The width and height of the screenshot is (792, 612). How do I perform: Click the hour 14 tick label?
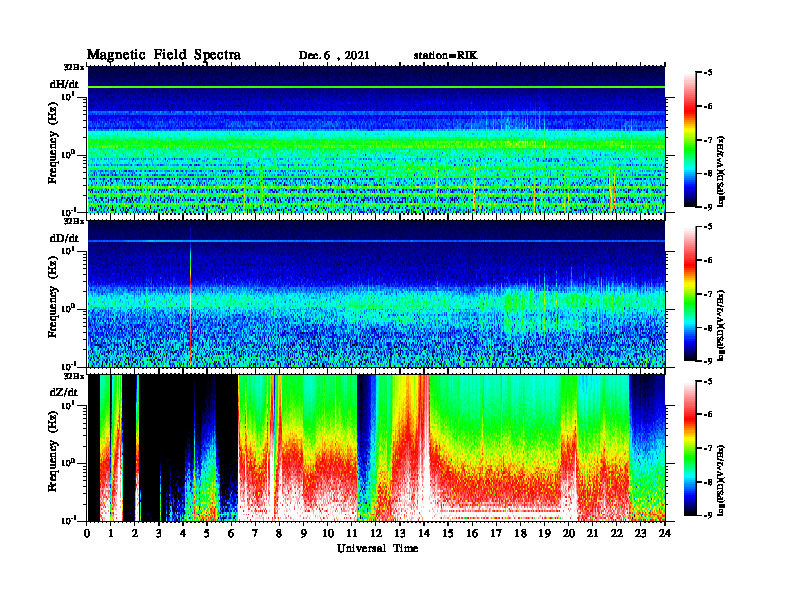click(424, 533)
